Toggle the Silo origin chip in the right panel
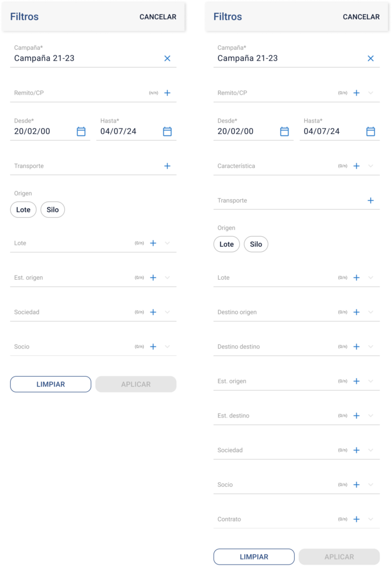This screenshot has width=392, height=573. (x=256, y=245)
